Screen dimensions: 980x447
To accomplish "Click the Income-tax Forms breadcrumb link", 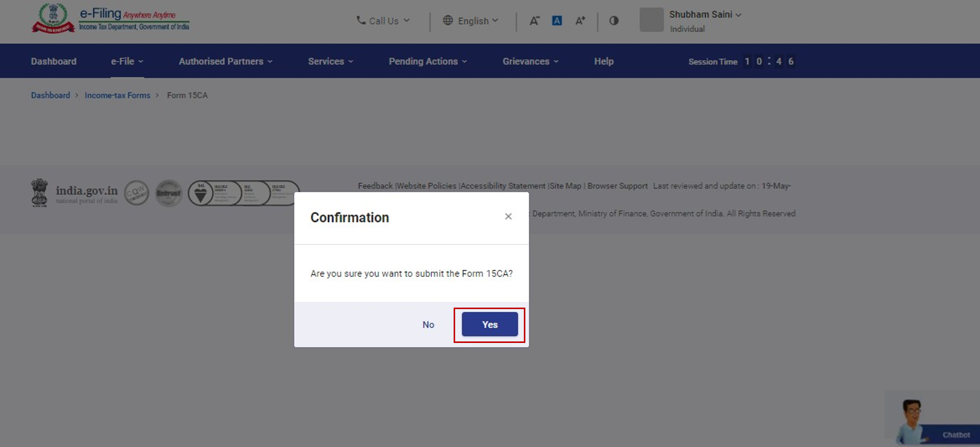I will 117,95.
